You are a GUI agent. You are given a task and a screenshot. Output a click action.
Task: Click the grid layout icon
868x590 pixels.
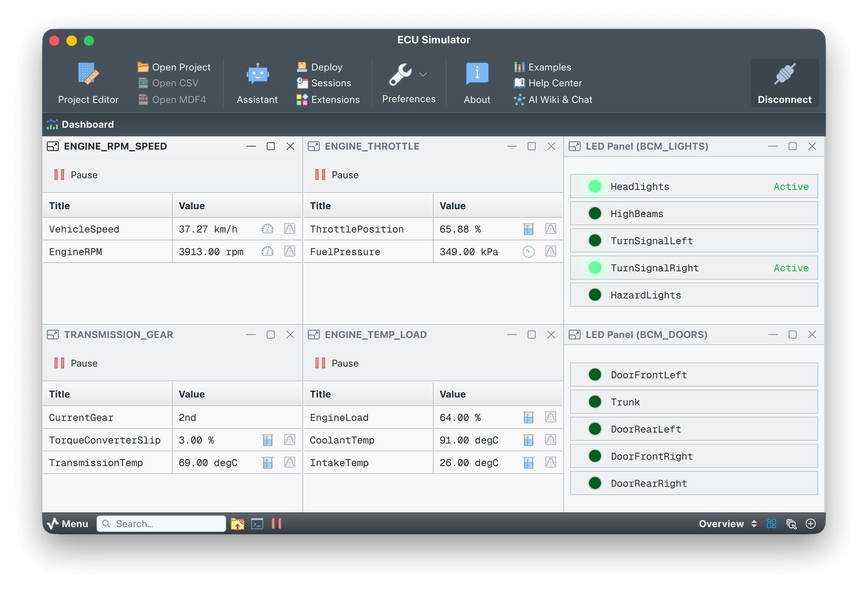tap(771, 524)
